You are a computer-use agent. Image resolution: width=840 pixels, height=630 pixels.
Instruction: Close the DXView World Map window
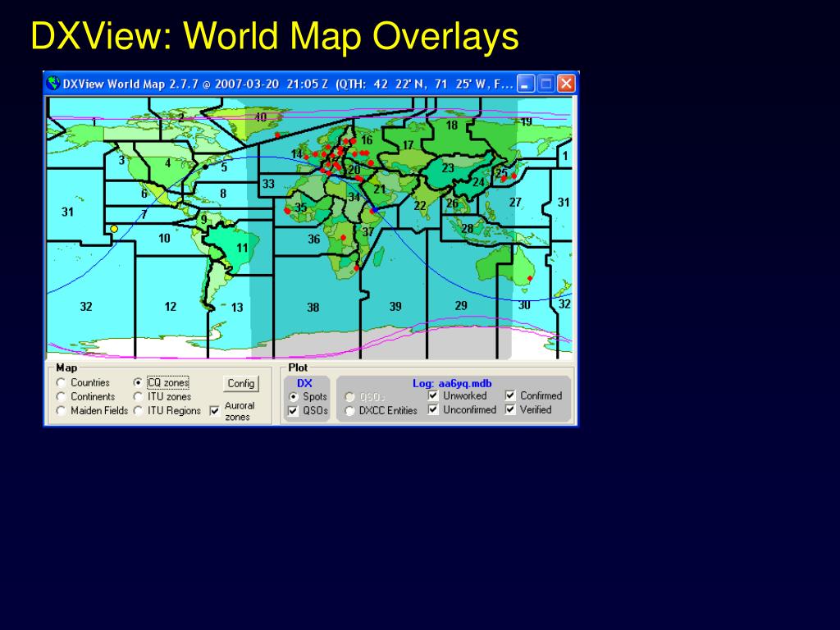pyautogui.click(x=566, y=84)
